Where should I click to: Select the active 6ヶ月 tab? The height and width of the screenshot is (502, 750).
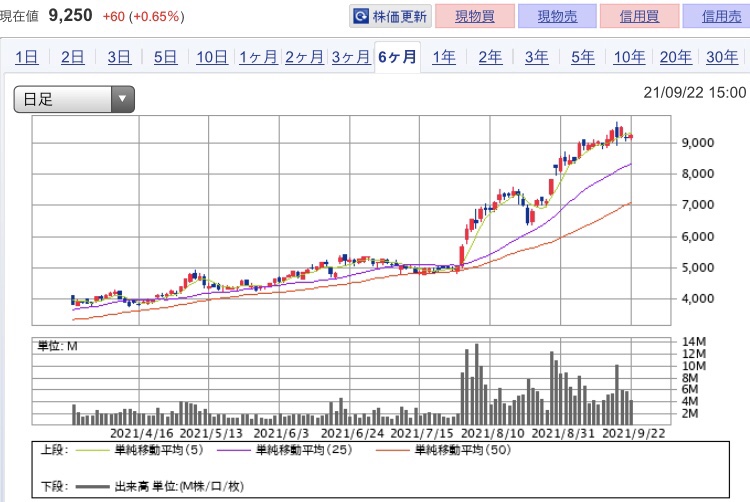397,57
